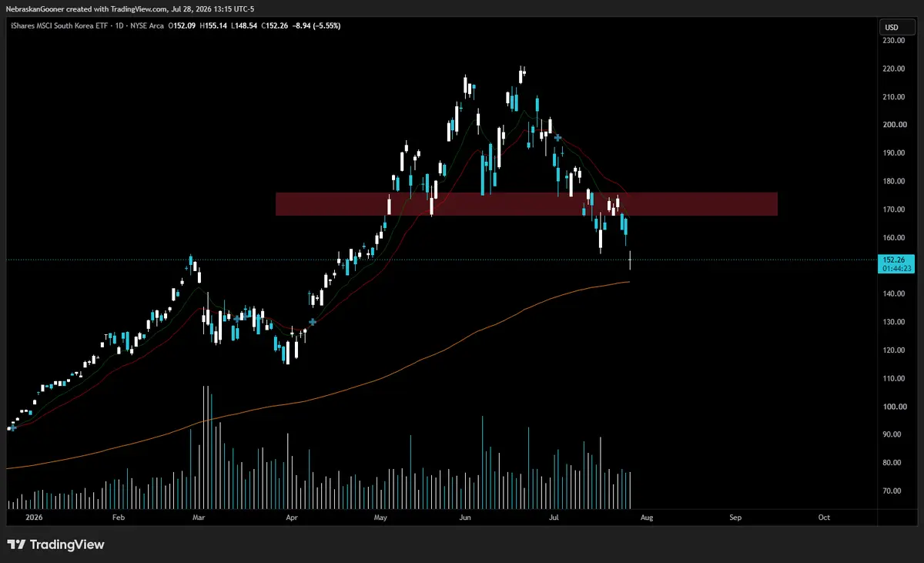Click the 80.00 price axis label
Image resolution: width=924 pixels, height=563 pixels.
pos(893,463)
